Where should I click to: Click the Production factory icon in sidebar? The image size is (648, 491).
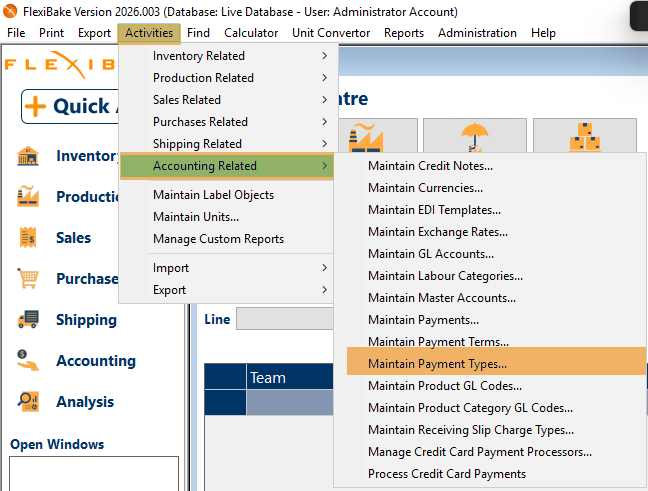pos(28,196)
